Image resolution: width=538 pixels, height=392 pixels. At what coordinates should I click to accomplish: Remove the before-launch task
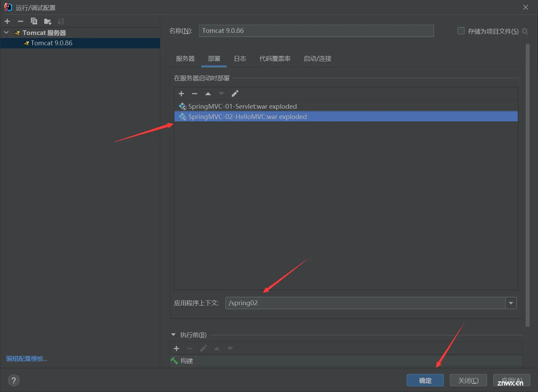click(x=190, y=348)
